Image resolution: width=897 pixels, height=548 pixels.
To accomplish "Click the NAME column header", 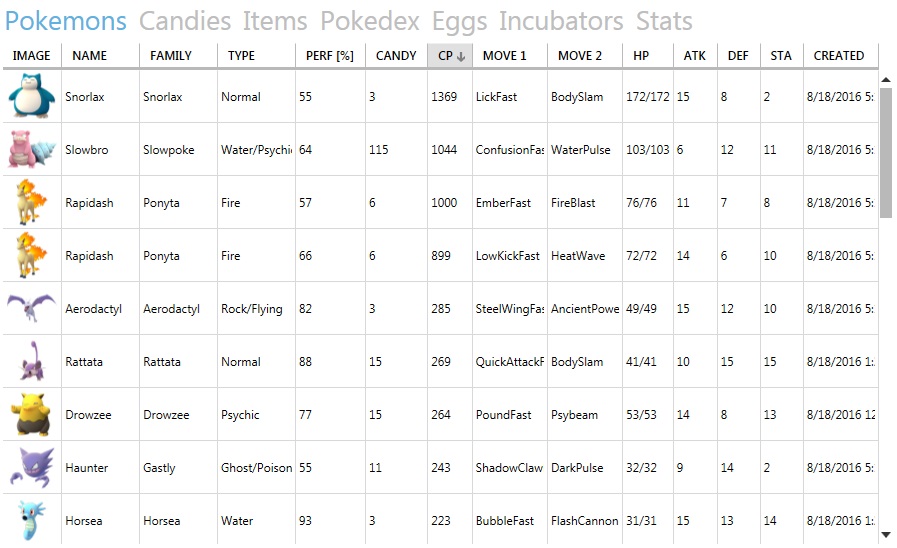I will (89, 56).
